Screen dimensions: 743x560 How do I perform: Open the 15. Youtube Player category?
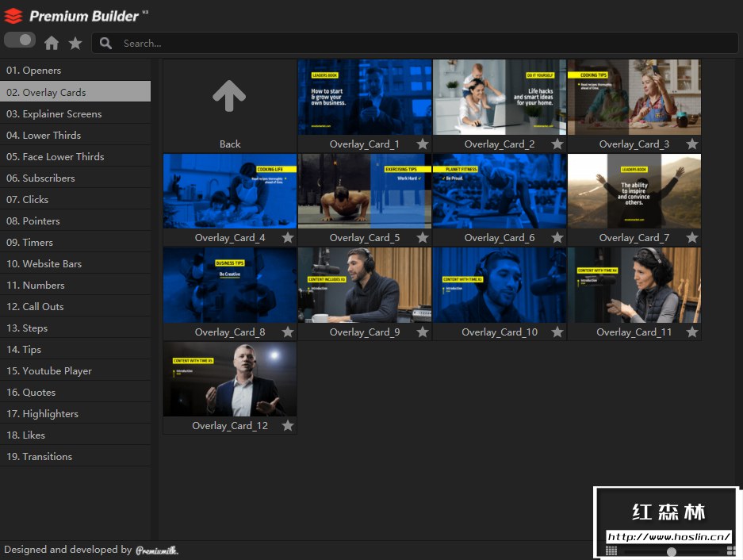(x=75, y=370)
